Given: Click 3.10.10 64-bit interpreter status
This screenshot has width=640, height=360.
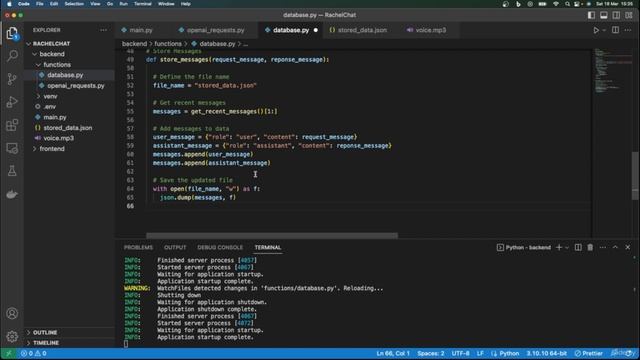Looking at the screenshot, I should click(546, 353).
